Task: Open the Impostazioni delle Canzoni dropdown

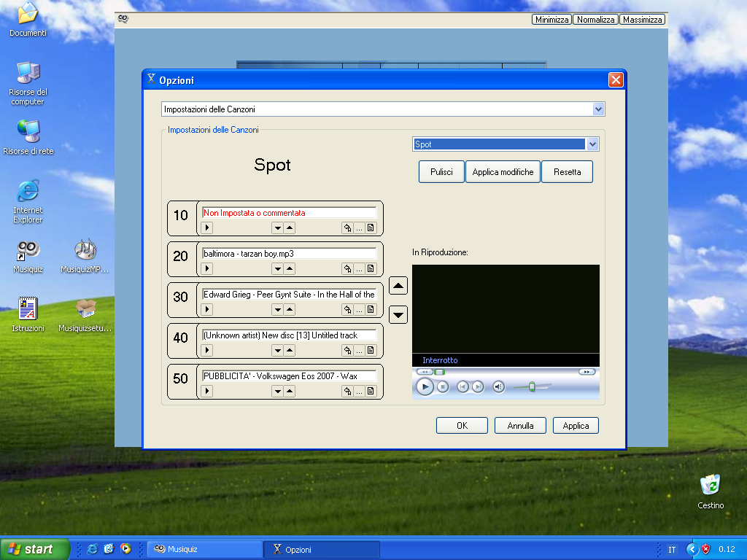Action: pos(598,109)
